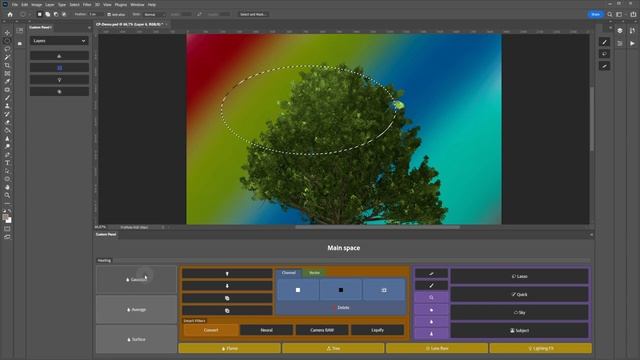640x360 pixels.
Task: Select the Crop tool
Action: click(7, 65)
